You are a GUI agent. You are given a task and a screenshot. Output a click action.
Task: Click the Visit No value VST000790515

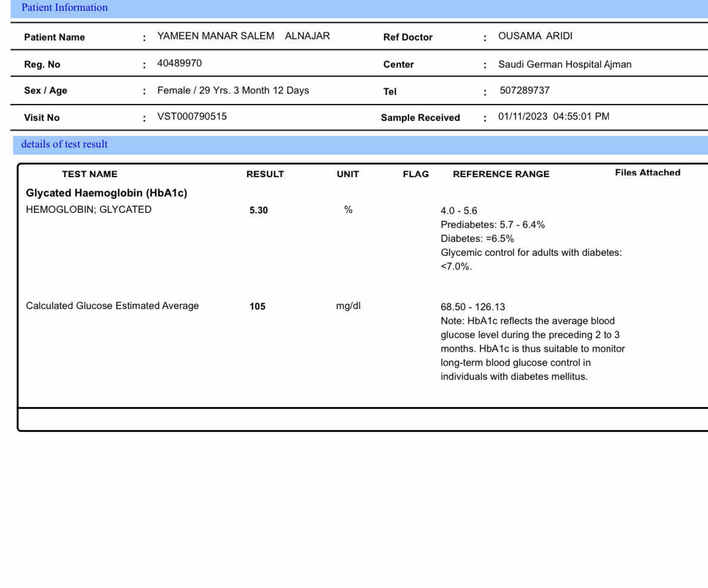click(x=192, y=117)
